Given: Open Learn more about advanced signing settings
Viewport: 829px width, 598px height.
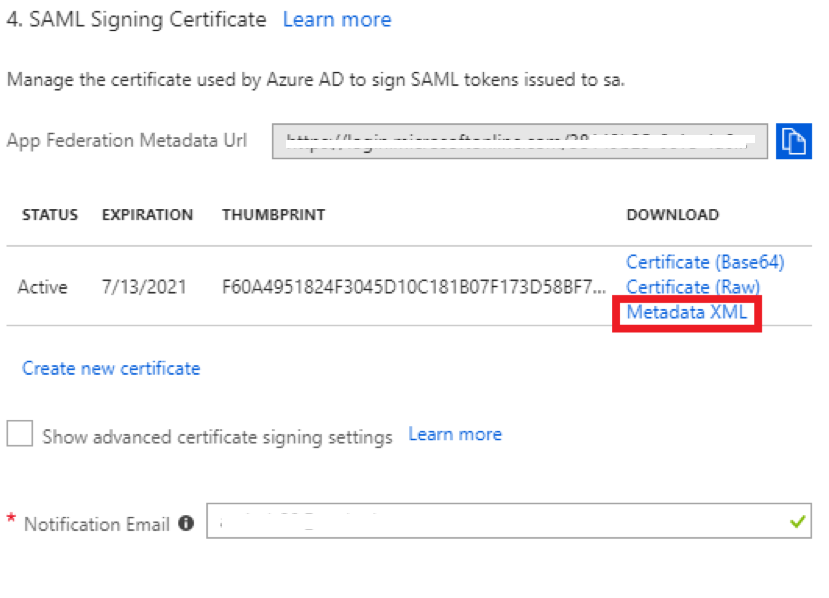Looking at the screenshot, I should (455, 433).
